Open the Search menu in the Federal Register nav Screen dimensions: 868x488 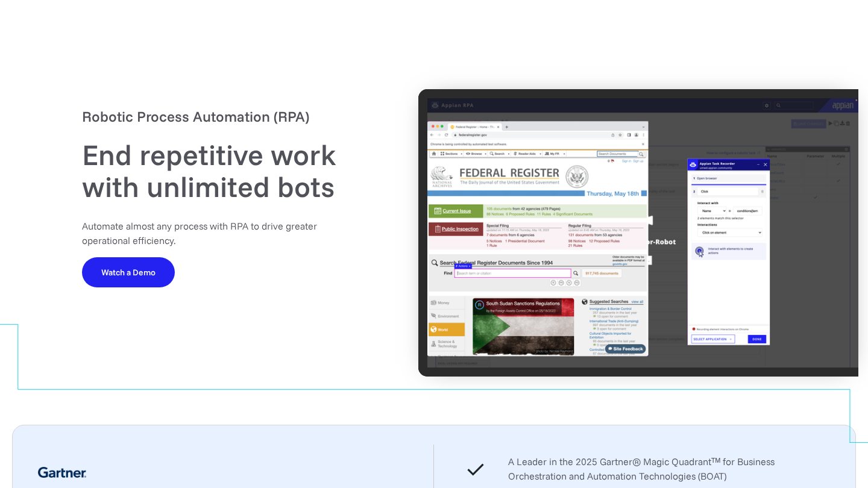(x=498, y=154)
